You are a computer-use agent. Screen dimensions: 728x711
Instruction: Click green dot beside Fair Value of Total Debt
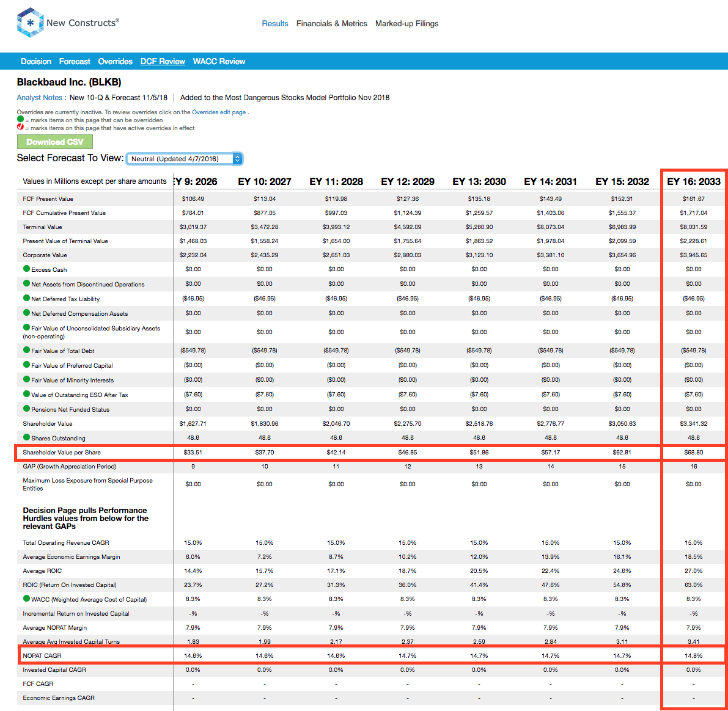[26, 350]
